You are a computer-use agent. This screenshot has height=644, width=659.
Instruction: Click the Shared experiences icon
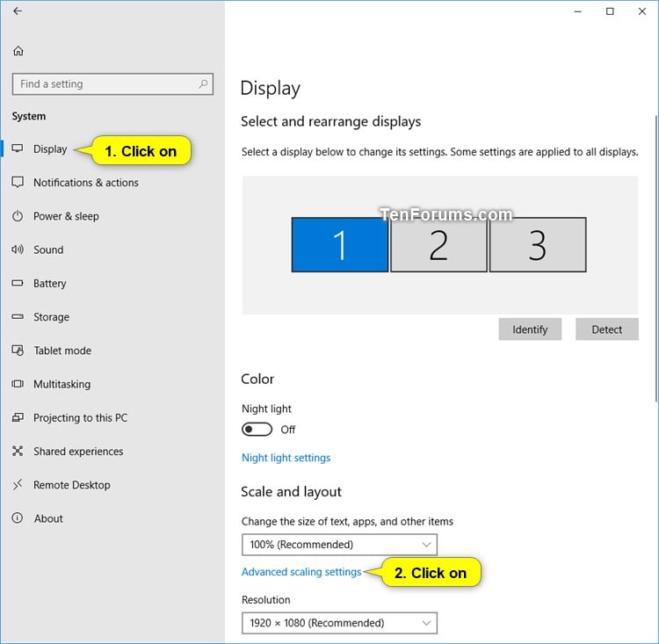pyautogui.click(x=18, y=451)
